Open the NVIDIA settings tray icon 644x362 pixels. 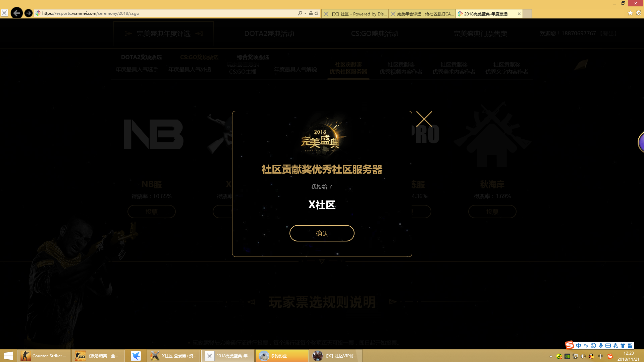567,356
